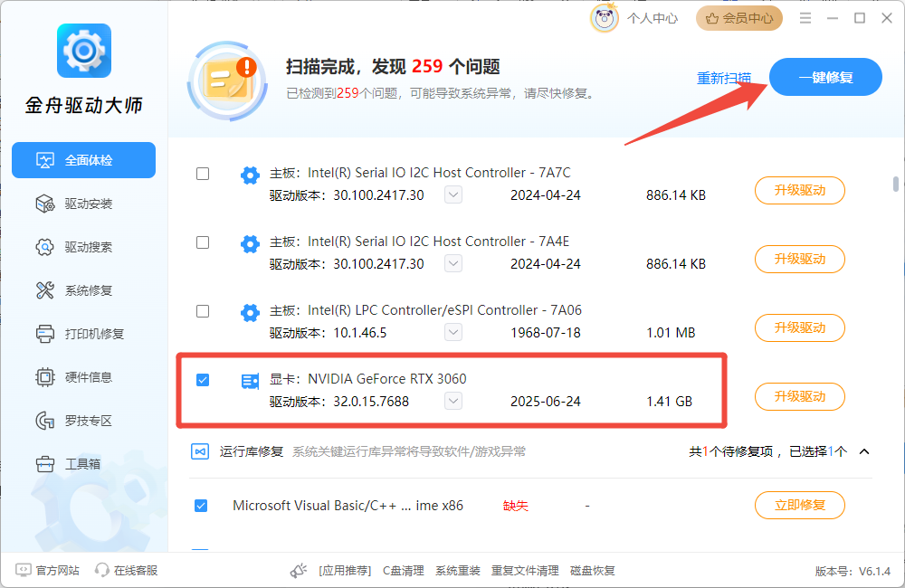Open driver version dropdown for RTX 3060
This screenshot has width=905, height=588.
click(x=454, y=401)
